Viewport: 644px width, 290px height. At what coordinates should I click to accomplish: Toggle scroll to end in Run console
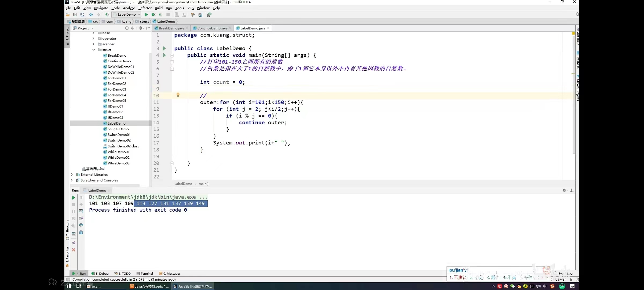coord(81,218)
